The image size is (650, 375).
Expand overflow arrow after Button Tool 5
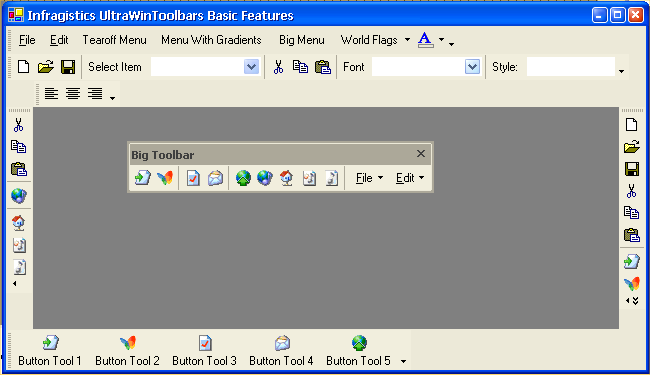pos(403,361)
